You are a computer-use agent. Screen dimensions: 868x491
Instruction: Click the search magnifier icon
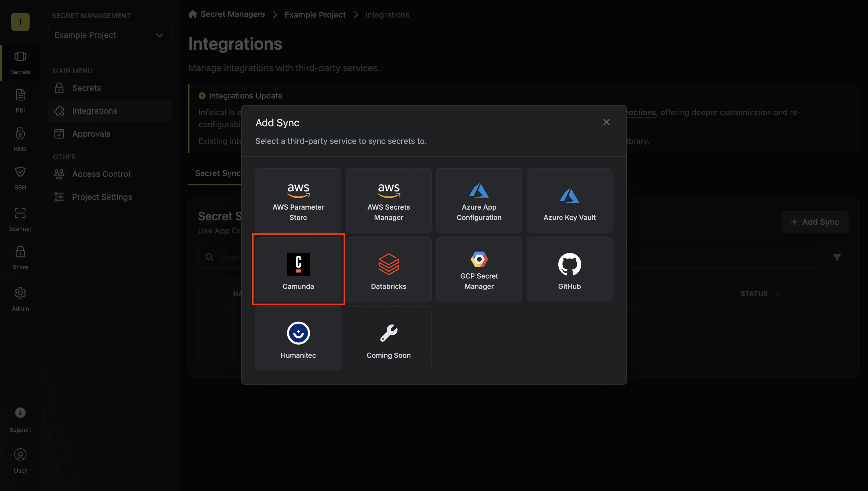(x=209, y=257)
